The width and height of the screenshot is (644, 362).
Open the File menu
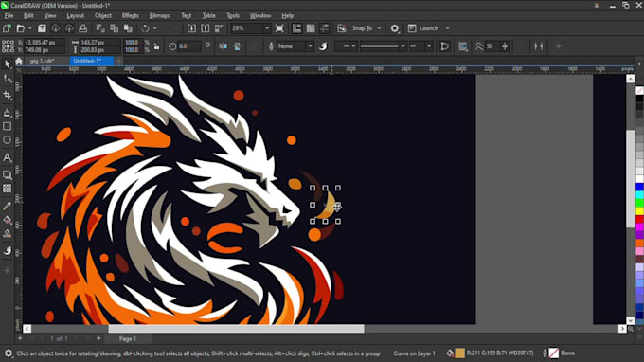pos(9,15)
